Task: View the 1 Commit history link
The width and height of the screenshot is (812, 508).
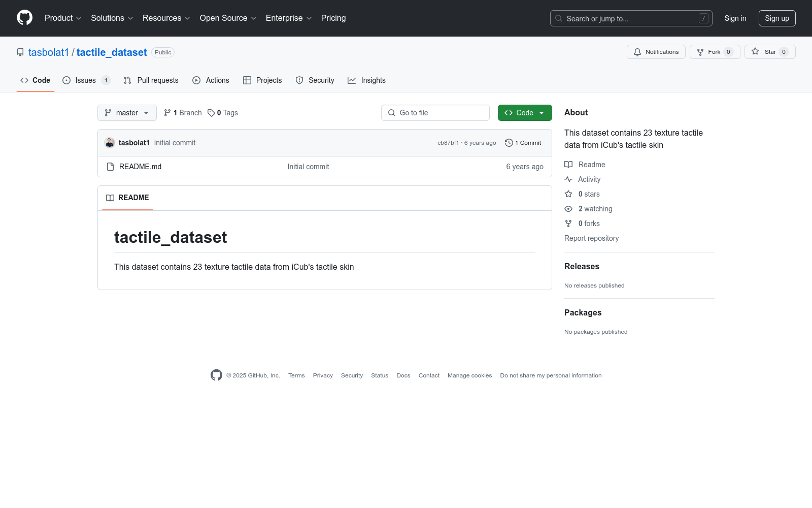Action: pos(523,143)
